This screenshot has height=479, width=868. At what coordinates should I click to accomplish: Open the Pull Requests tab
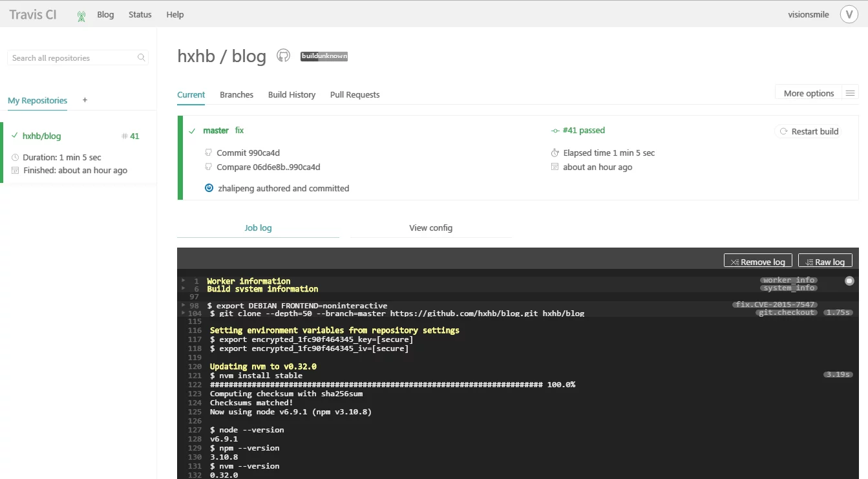point(354,94)
